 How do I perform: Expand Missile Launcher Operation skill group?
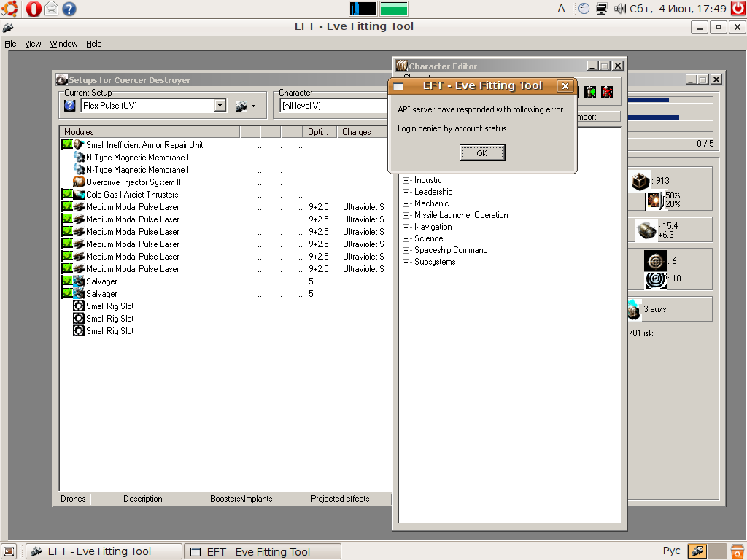tap(406, 215)
